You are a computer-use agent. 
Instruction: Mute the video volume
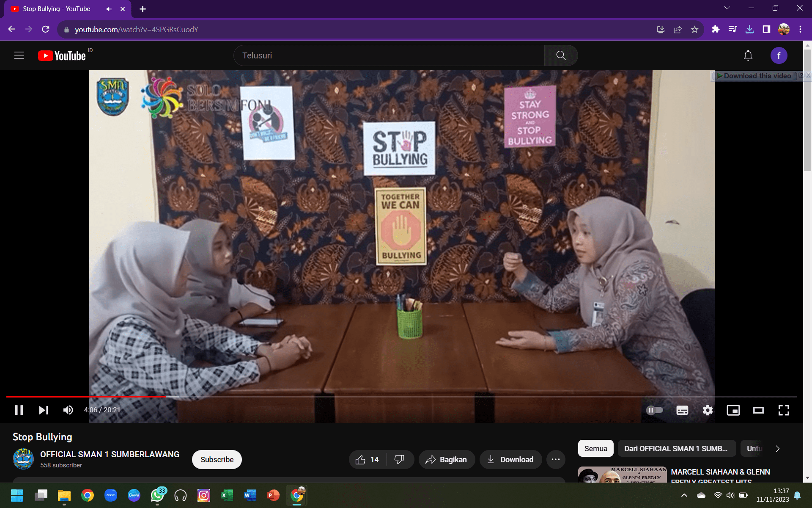(x=68, y=410)
